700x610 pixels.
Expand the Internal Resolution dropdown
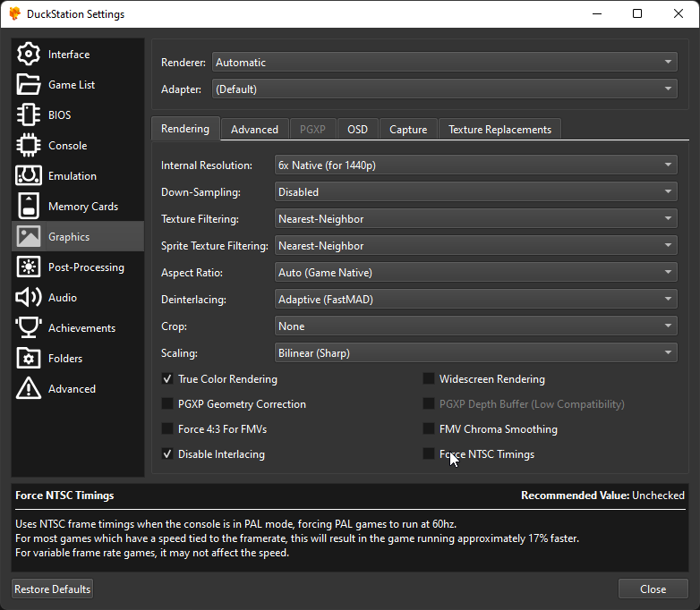476,165
